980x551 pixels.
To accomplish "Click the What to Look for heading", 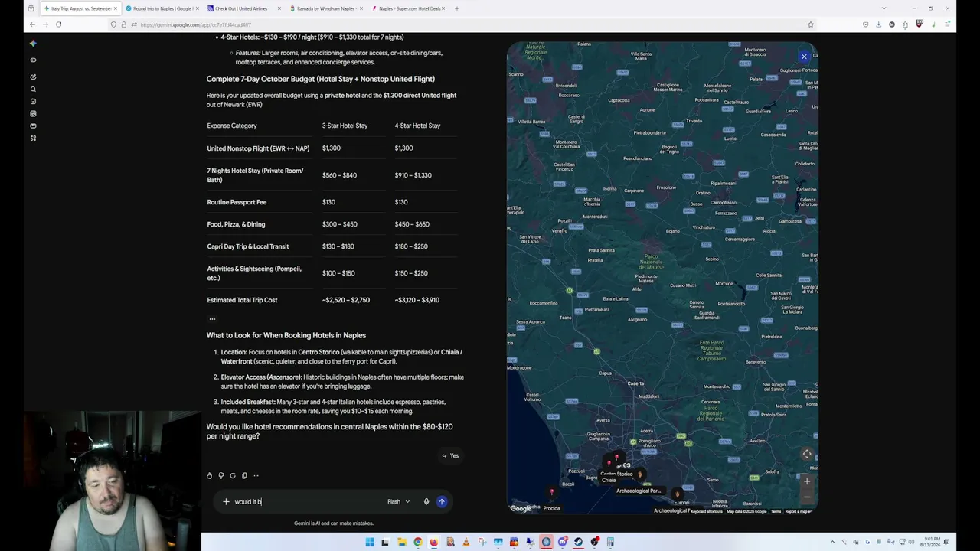I will click(x=286, y=335).
